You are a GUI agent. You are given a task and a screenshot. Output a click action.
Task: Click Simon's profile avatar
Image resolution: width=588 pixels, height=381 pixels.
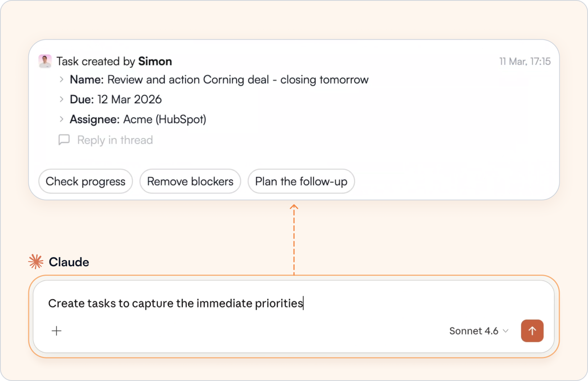(45, 61)
